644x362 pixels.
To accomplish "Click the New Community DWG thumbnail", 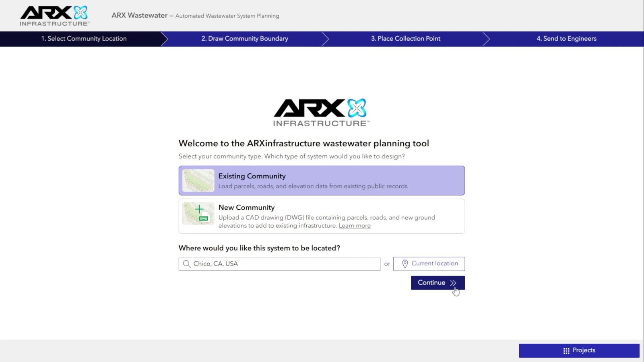I will pyautogui.click(x=198, y=214).
